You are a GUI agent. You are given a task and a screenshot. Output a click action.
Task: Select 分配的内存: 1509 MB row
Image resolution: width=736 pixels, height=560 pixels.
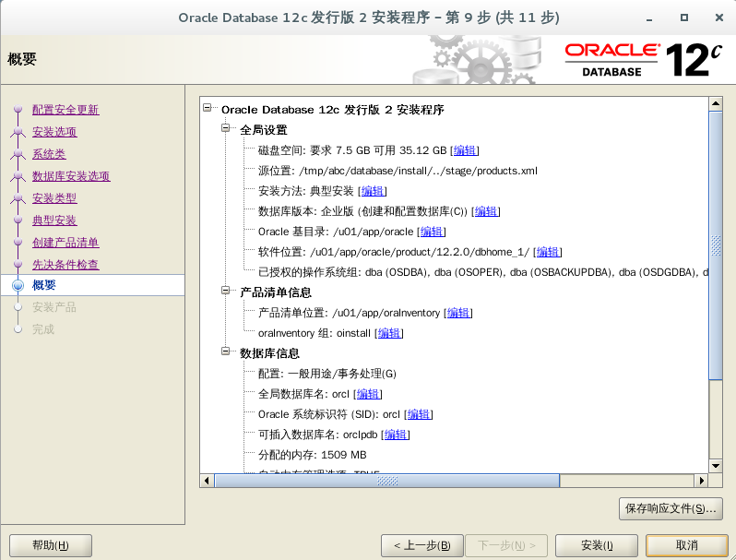(x=312, y=455)
